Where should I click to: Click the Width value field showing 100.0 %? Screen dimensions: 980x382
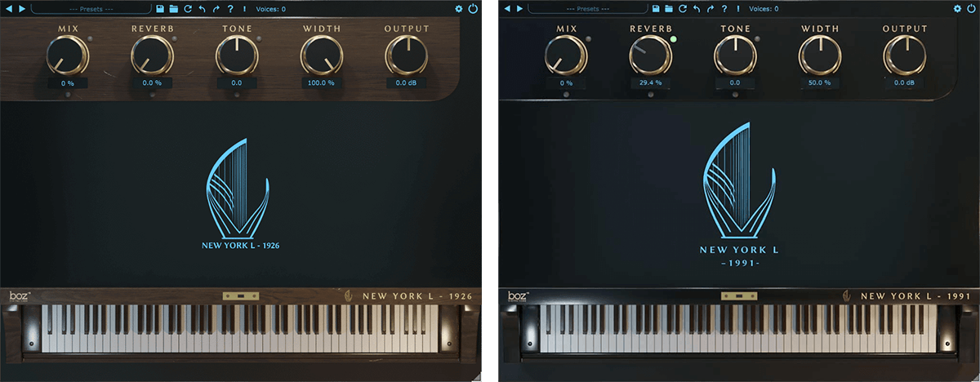pyautogui.click(x=320, y=83)
